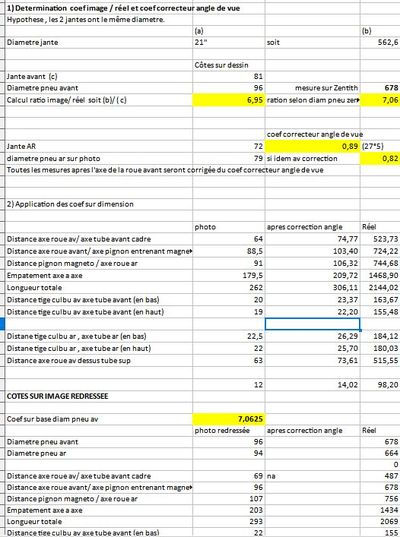Select the value 163,67
This screenshot has height=537, width=400.
pos(380,300)
